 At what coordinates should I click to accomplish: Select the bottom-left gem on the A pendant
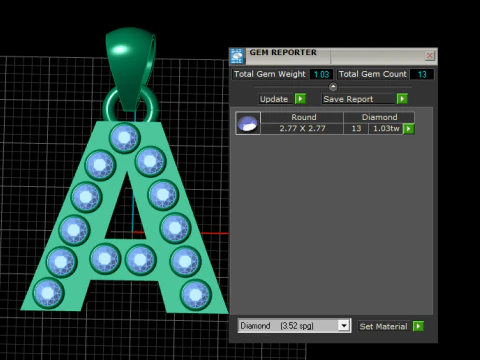tap(48, 293)
